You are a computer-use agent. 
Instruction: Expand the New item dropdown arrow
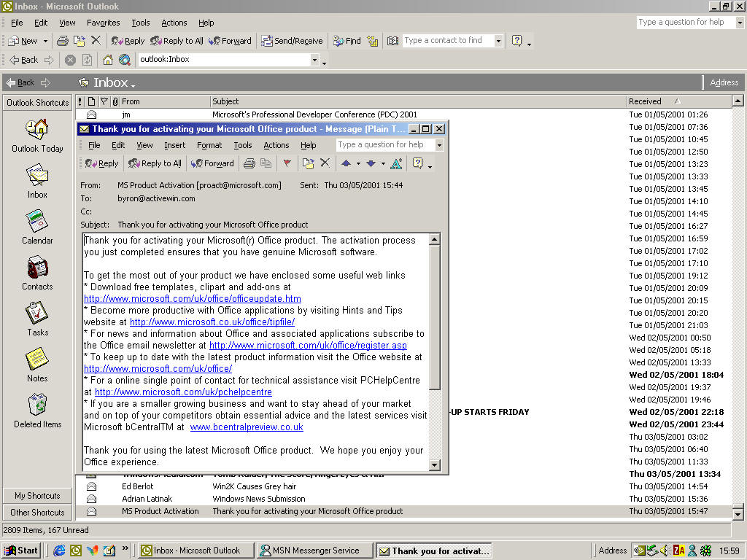tap(46, 41)
